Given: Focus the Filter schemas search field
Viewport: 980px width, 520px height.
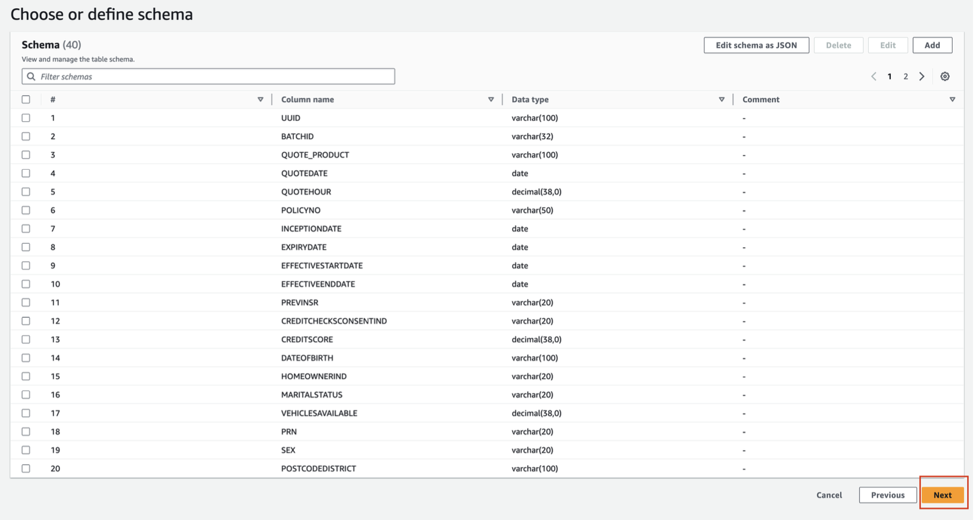Looking at the screenshot, I should 216,76.
